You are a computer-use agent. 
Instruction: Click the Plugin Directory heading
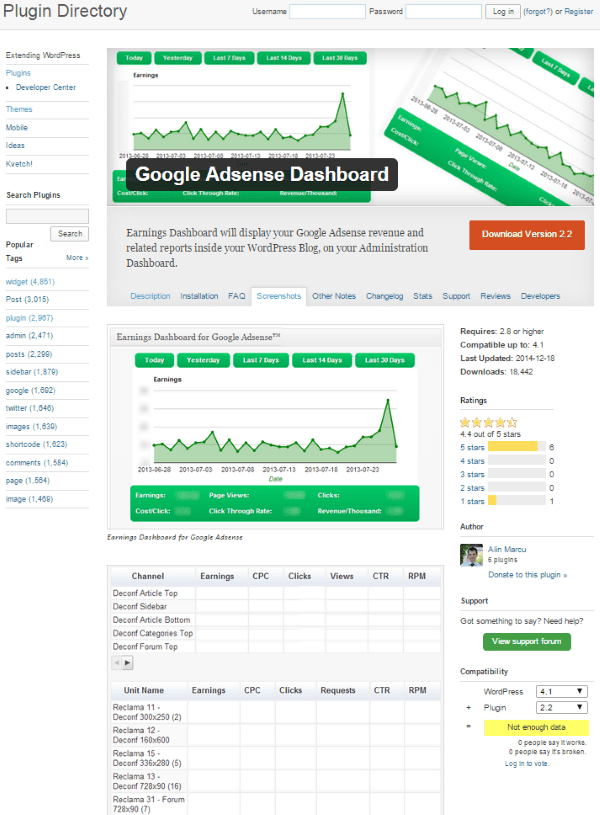coord(65,11)
